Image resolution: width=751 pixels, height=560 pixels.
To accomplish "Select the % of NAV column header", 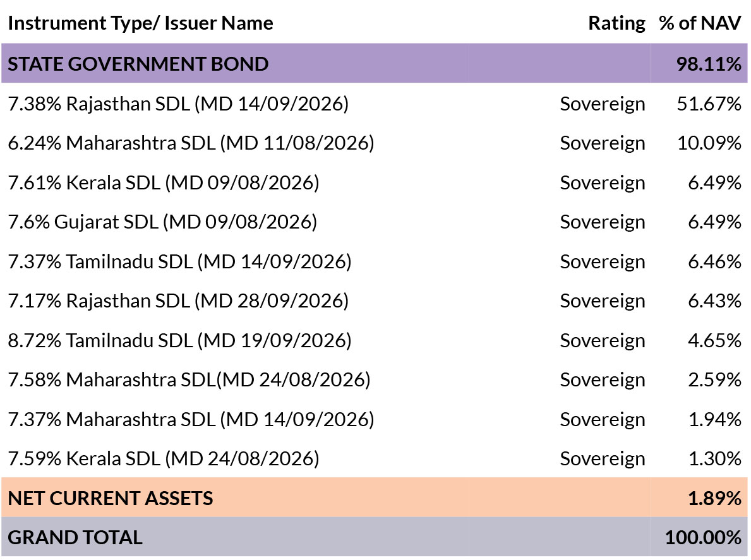I will point(700,23).
